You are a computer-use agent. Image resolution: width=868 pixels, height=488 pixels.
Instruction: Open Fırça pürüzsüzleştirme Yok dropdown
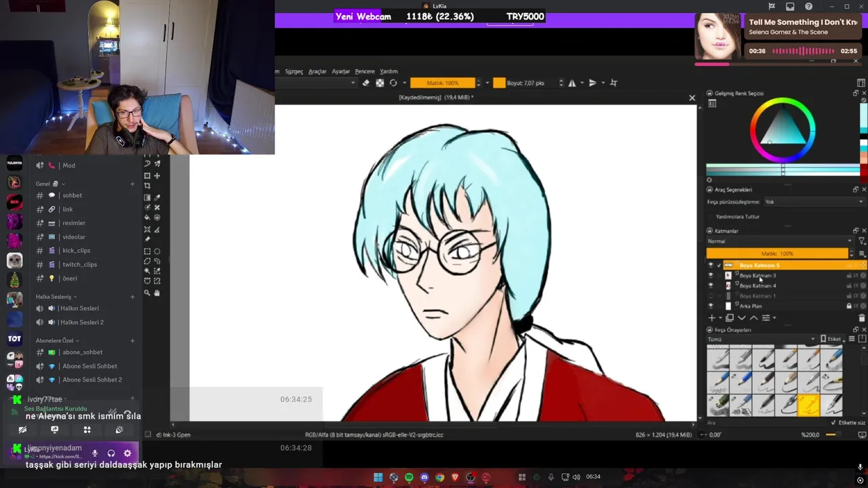[x=814, y=202]
